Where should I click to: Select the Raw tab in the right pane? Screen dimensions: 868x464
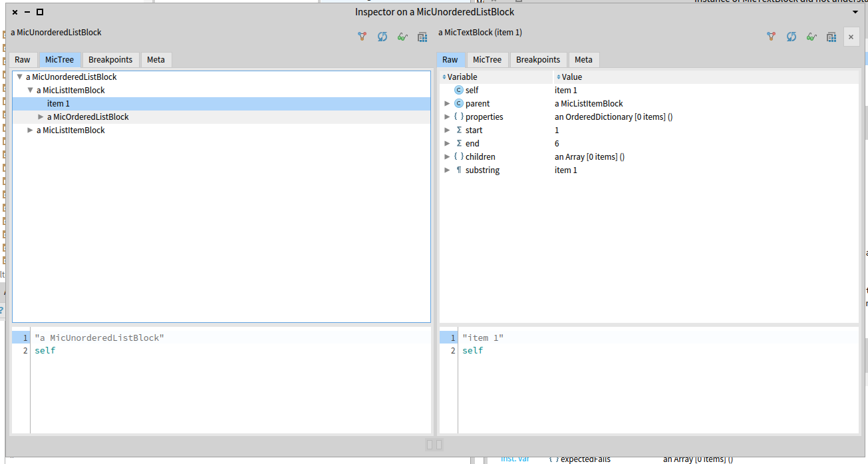coord(450,59)
